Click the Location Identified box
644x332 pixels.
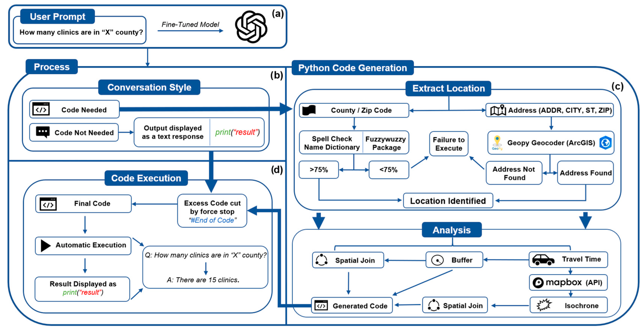click(448, 201)
